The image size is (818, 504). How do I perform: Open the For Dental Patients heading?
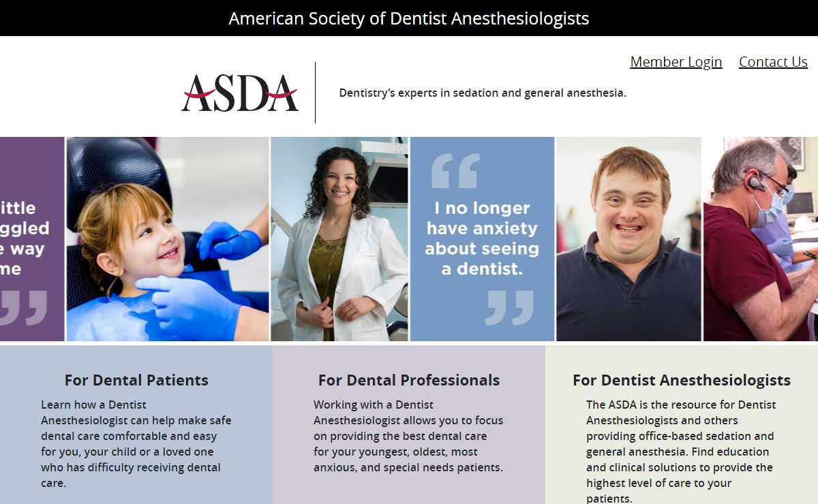[x=136, y=380]
